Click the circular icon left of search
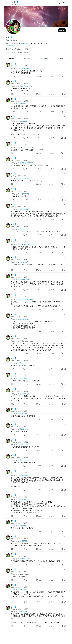Image resolution: width=72 pixels, height=644 pixels. point(60,3)
